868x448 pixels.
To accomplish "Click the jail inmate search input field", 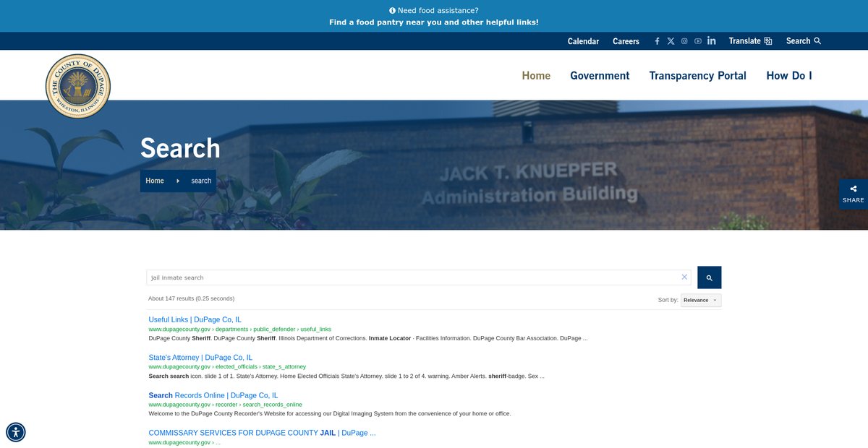I will pos(412,277).
